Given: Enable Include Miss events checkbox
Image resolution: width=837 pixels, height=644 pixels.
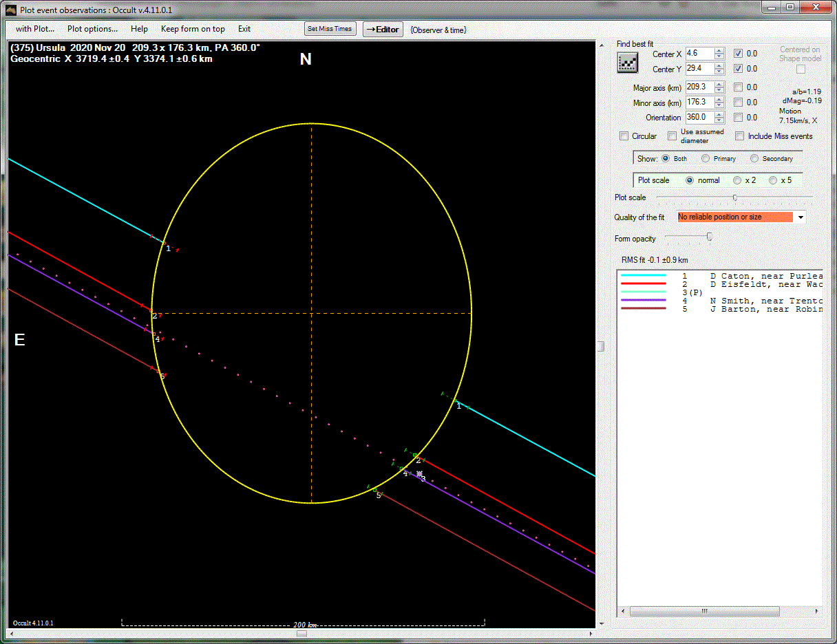Looking at the screenshot, I should coord(740,136).
